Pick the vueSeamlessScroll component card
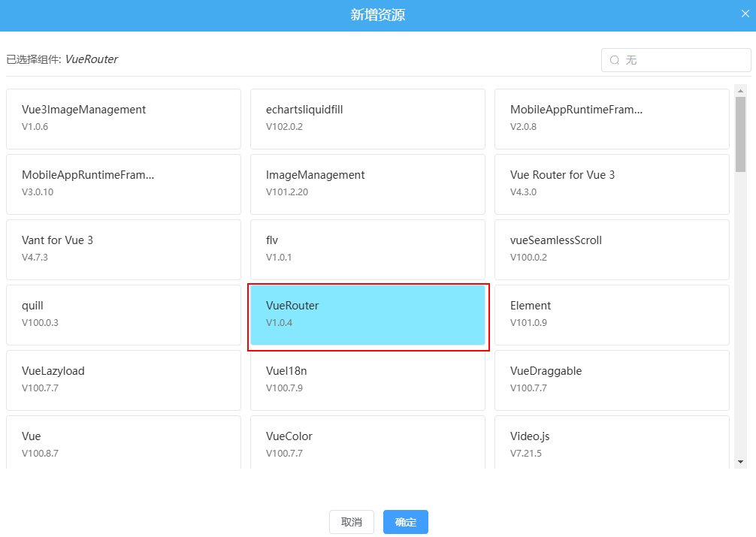Screen dimensions: 756x537 tap(612, 249)
